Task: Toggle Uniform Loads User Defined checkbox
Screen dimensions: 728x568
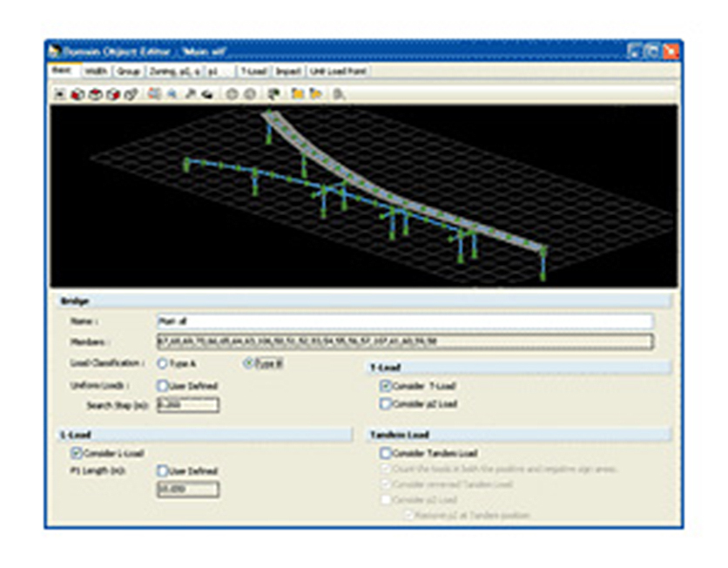Action: pyautogui.click(x=162, y=385)
